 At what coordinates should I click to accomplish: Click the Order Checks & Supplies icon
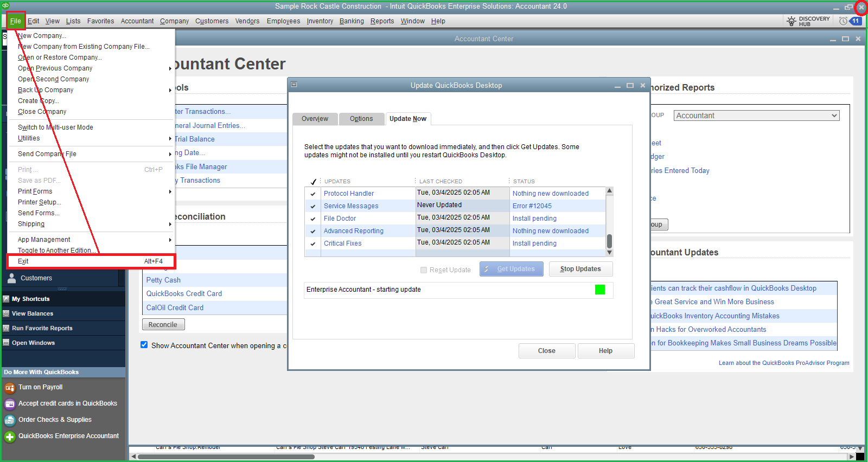(x=10, y=420)
